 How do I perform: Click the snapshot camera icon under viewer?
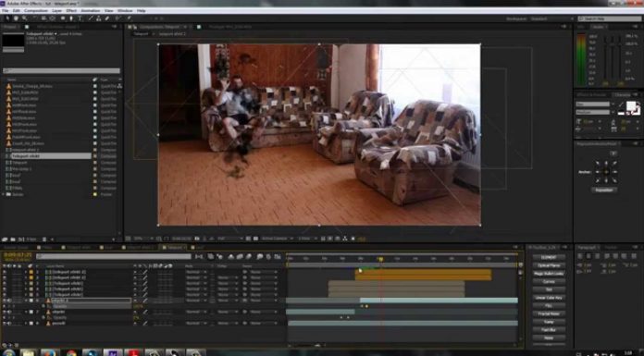[x=197, y=239]
